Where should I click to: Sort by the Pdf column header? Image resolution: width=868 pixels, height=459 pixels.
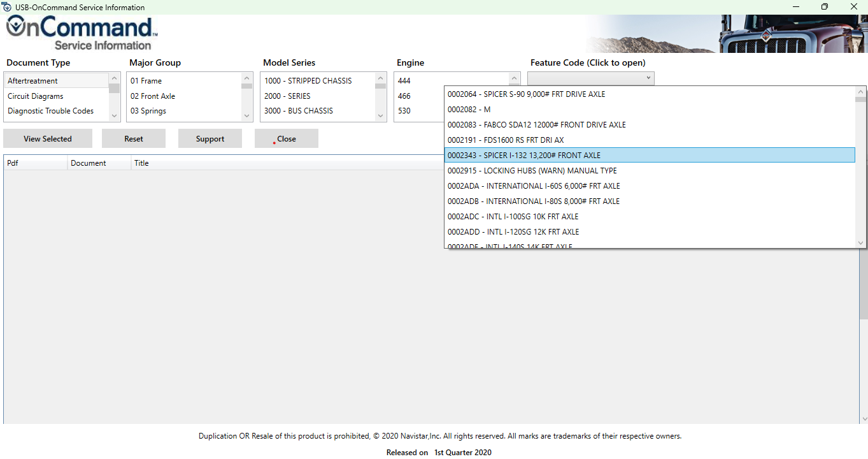coord(36,163)
